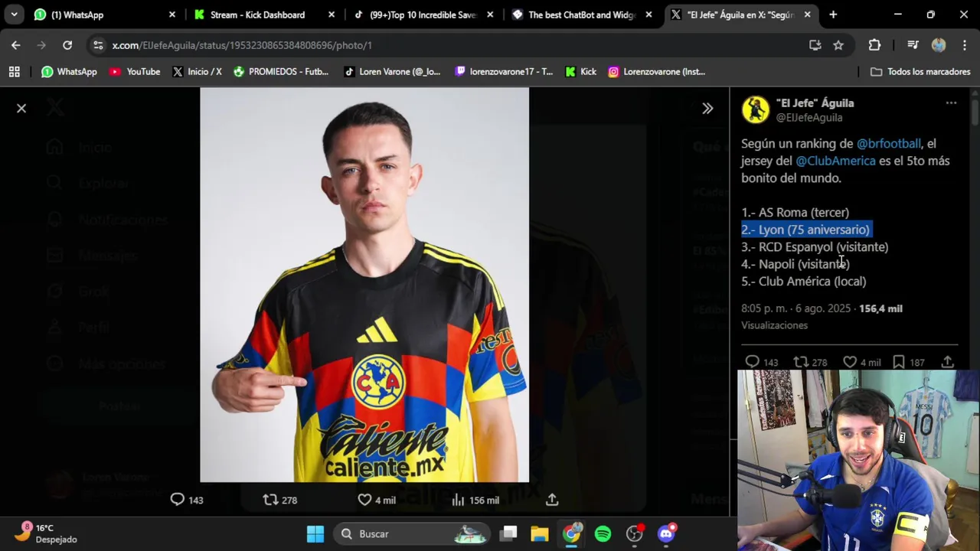
Task: Close the "El Jefe" Águila en X tab
Action: click(807, 15)
